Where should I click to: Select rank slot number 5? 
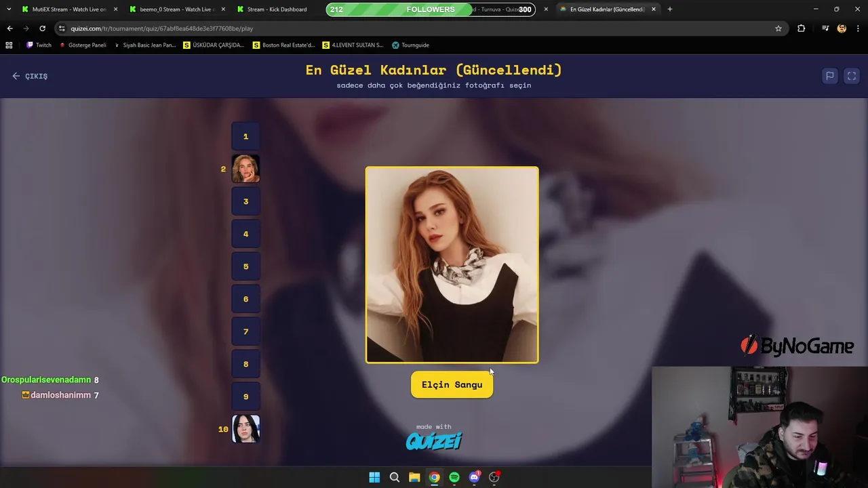(245, 266)
